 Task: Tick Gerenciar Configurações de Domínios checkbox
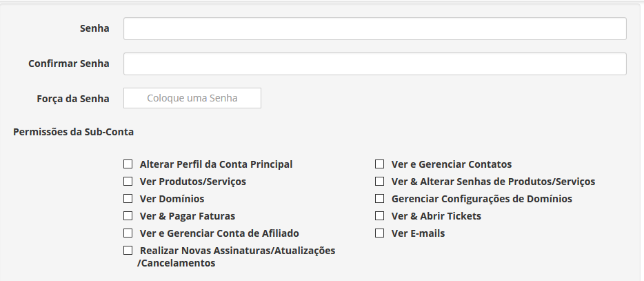379,199
